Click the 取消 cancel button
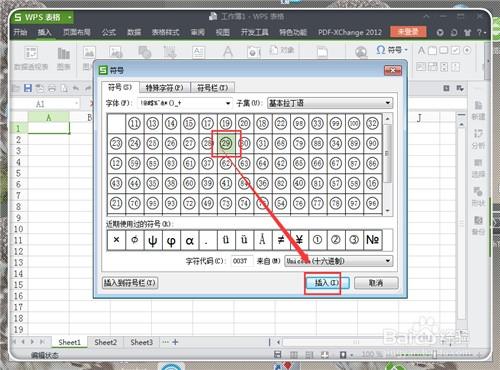The image size is (500, 370). [376, 283]
